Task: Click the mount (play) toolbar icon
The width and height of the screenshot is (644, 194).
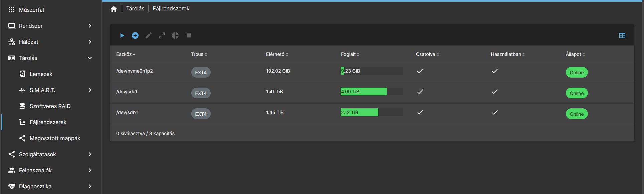Action: 122,35
